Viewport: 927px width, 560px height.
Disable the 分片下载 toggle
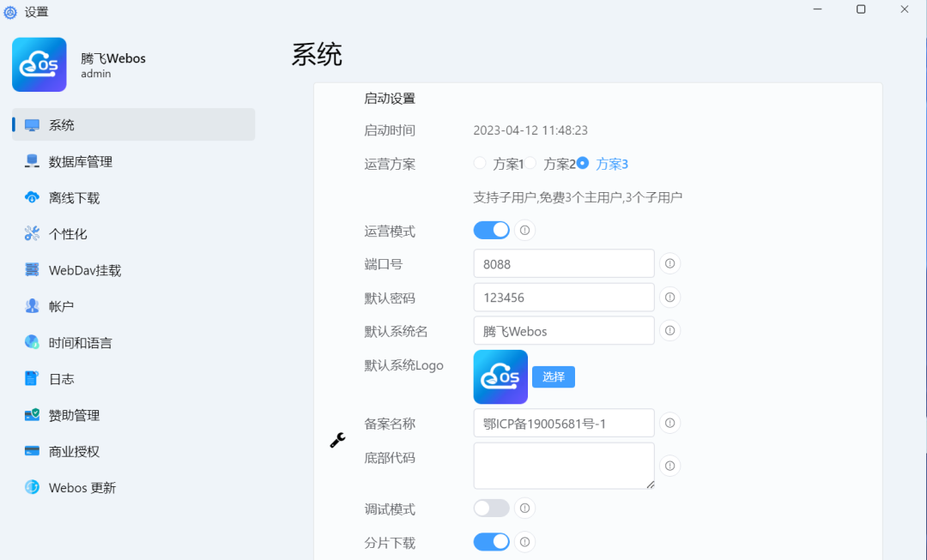point(491,542)
